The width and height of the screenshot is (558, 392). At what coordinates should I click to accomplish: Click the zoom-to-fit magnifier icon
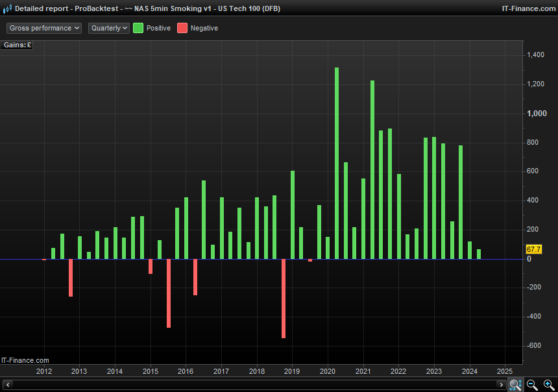point(515,385)
